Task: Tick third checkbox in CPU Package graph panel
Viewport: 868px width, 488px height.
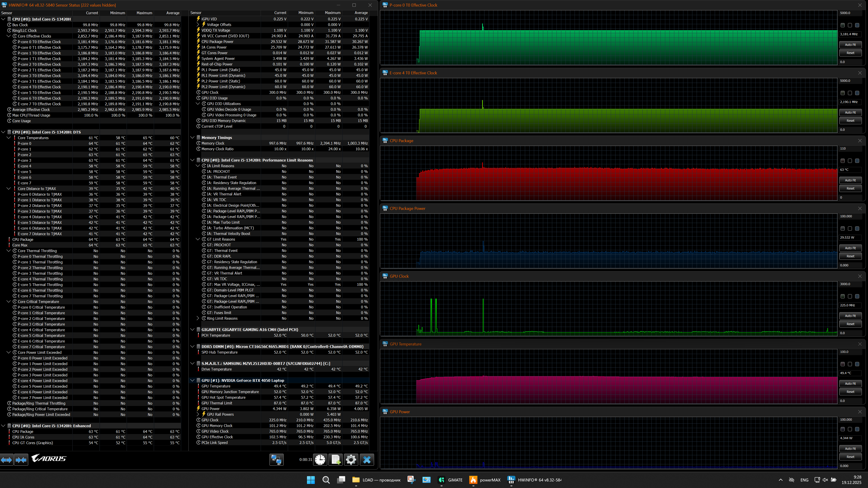Action: tap(857, 161)
